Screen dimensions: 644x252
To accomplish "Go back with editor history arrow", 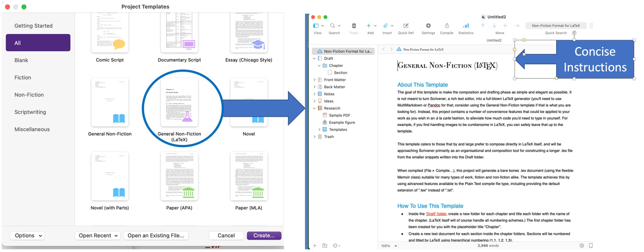I will coord(384,49).
